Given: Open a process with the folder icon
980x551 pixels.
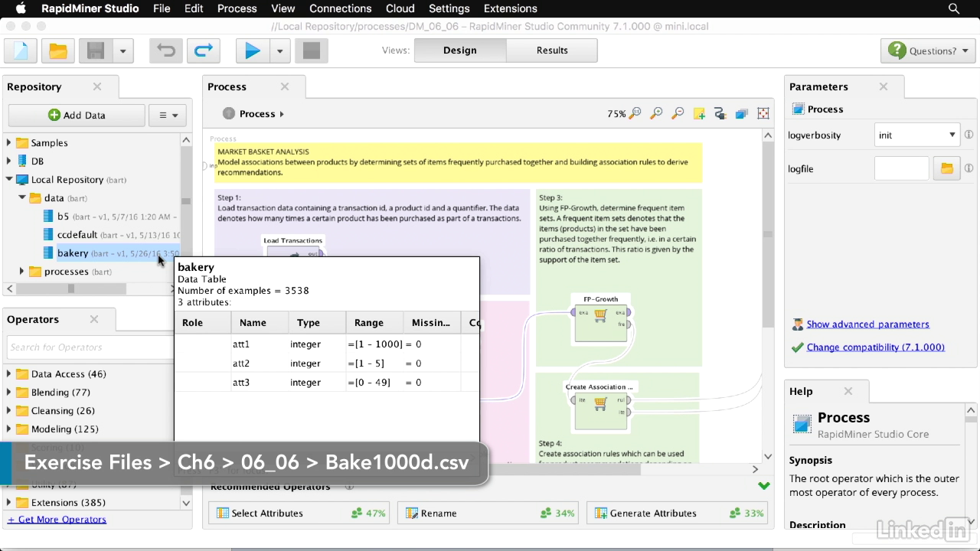Looking at the screenshot, I should [58, 51].
